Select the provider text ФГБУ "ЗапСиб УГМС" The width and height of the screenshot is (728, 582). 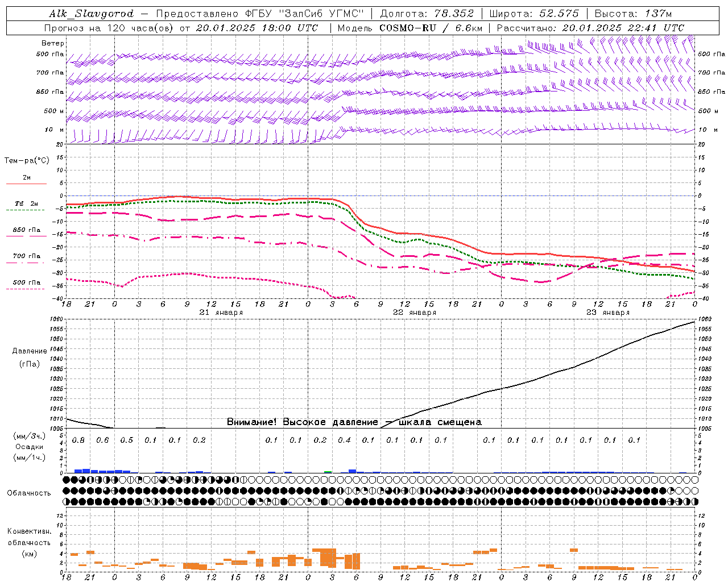[304, 14]
